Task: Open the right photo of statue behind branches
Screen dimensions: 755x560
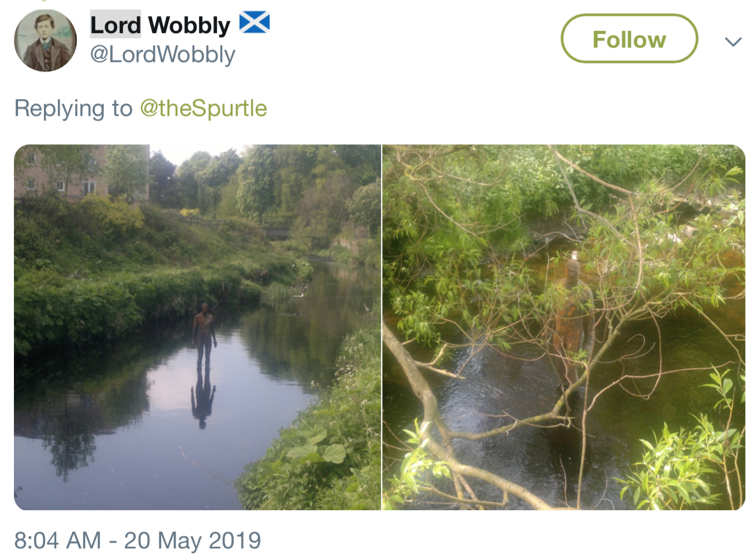Action: [x=564, y=327]
